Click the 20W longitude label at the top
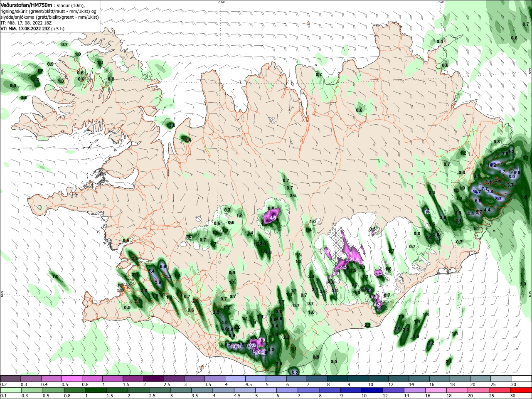The height and width of the screenshot is (399, 532). [x=221, y=2]
